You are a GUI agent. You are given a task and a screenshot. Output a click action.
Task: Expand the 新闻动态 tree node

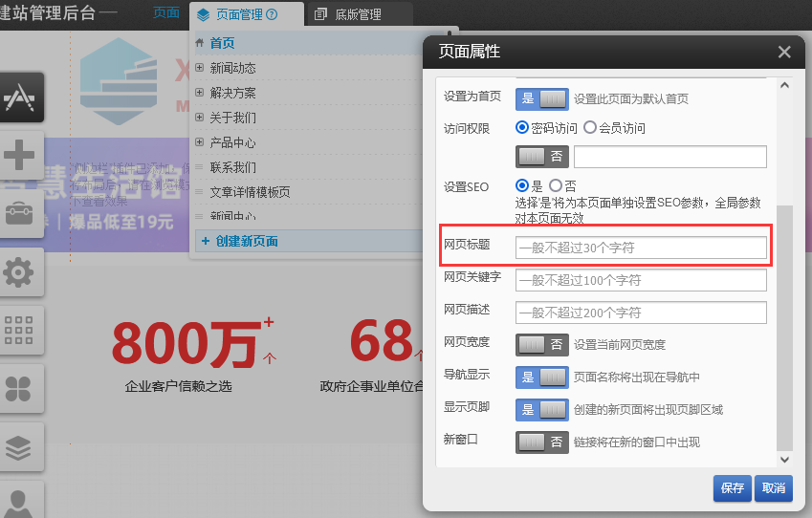pos(199,68)
